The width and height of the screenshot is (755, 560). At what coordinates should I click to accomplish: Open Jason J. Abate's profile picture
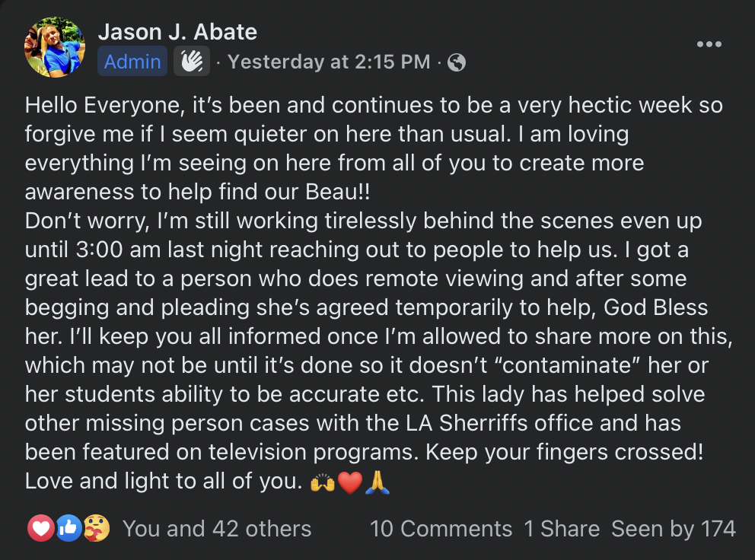coord(55,47)
